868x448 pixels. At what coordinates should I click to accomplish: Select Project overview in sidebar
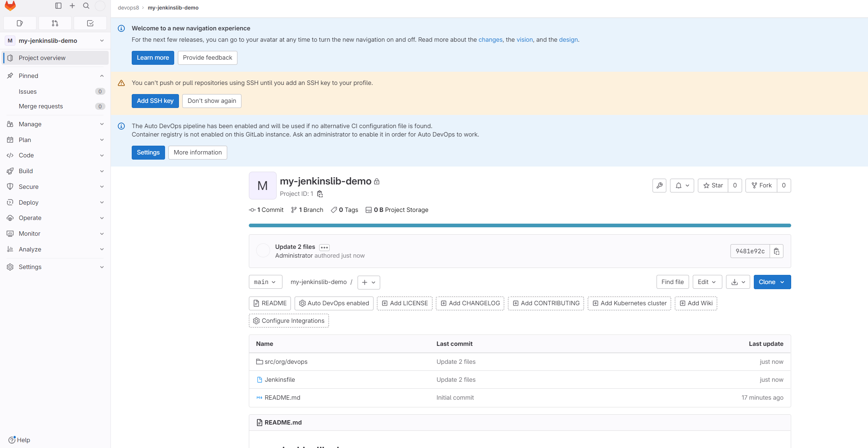tap(56, 58)
